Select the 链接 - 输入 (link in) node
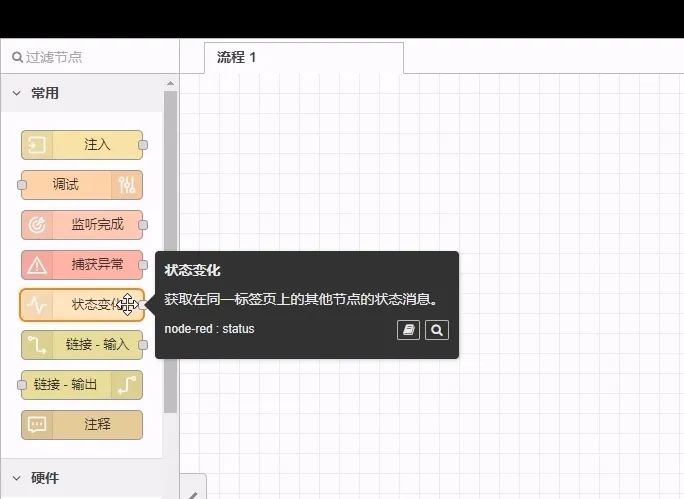Screen dimensions: 684x499 (x=82, y=345)
